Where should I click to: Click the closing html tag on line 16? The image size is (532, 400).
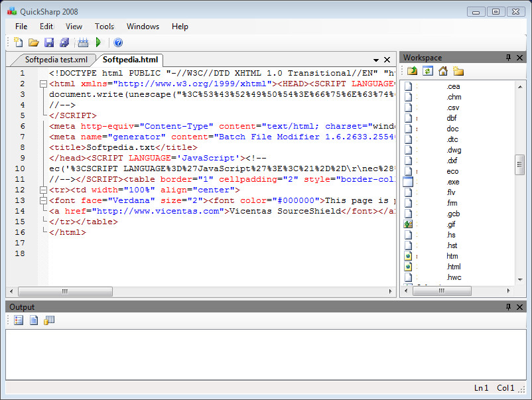pos(68,232)
